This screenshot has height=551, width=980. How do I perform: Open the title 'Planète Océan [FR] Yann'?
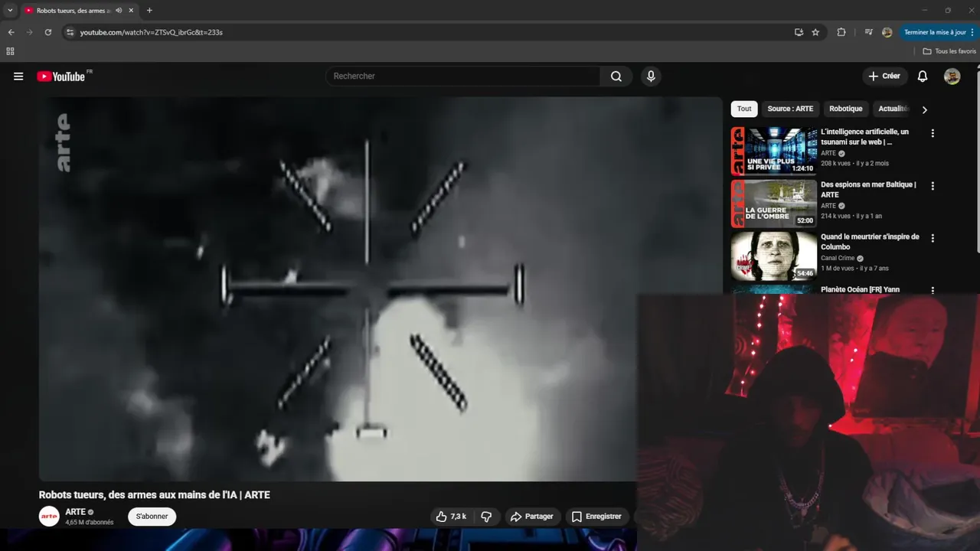click(860, 290)
